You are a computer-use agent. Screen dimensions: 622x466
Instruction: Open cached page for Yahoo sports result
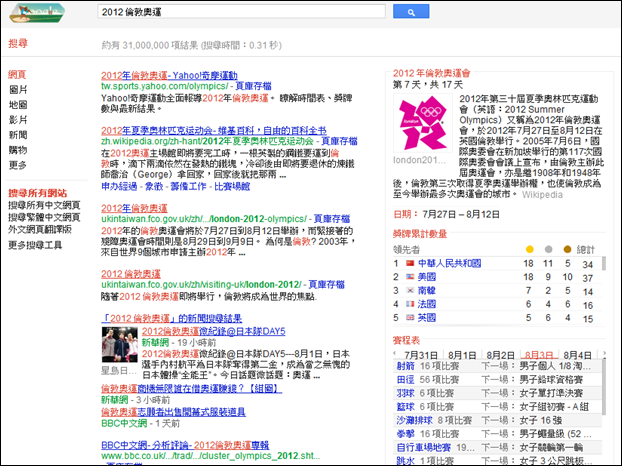coord(253,86)
